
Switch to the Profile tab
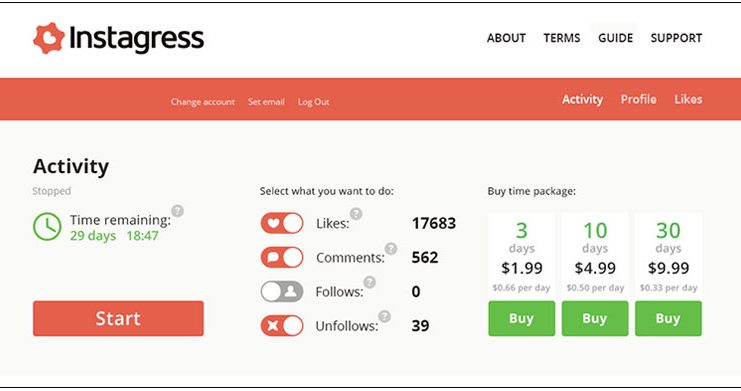(x=638, y=99)
